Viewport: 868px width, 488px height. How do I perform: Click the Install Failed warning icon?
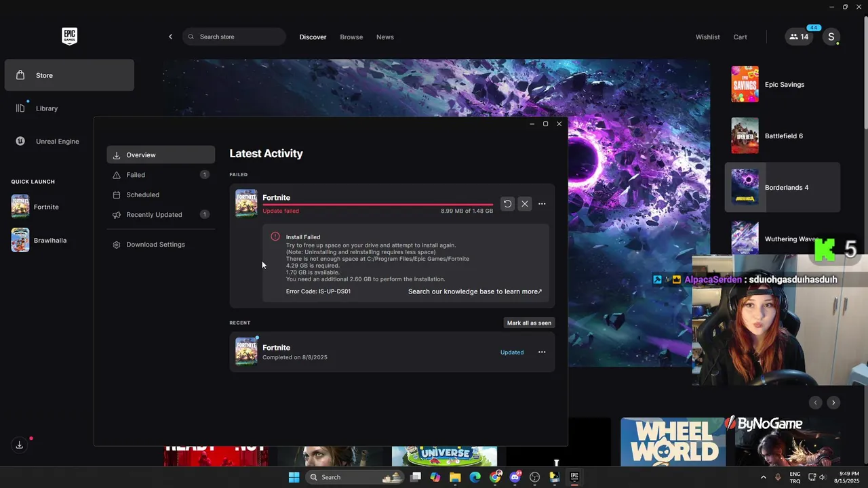click(x=275, y=237)
